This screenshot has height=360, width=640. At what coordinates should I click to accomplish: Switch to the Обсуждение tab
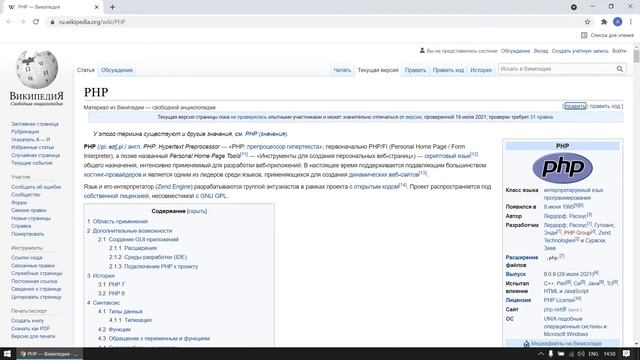[x=117, y=70]
